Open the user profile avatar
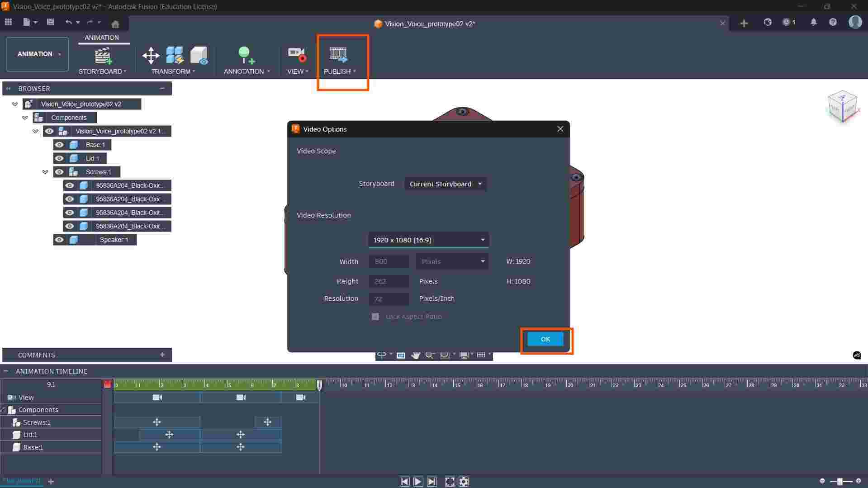Screen dimensions: 868x488 click(x=855, y=22)
